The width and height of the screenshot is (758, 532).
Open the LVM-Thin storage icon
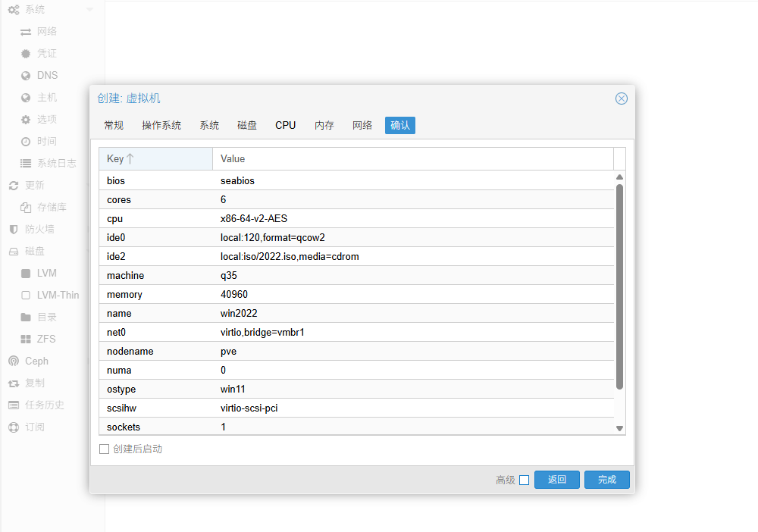pyautogui.click(x=26, y=295)
